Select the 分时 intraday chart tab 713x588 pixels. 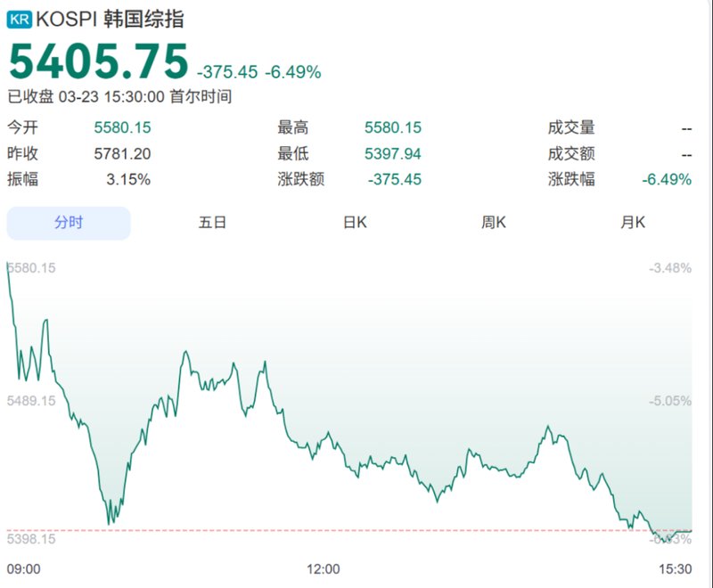pos(69,223)
